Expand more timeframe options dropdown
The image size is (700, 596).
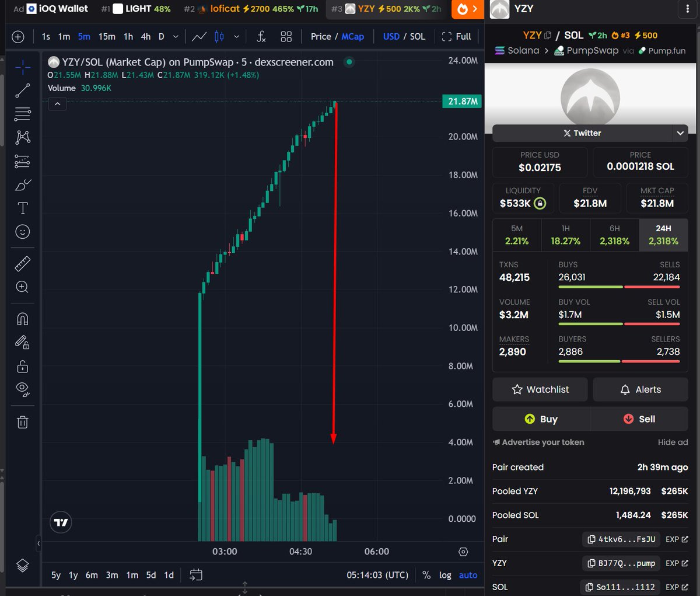coord(176,37)
